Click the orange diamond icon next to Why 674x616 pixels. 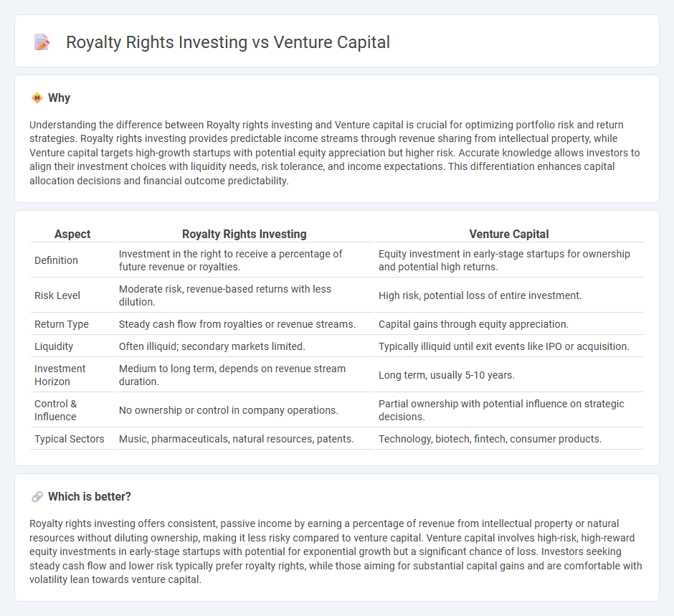tap(37, 98)
